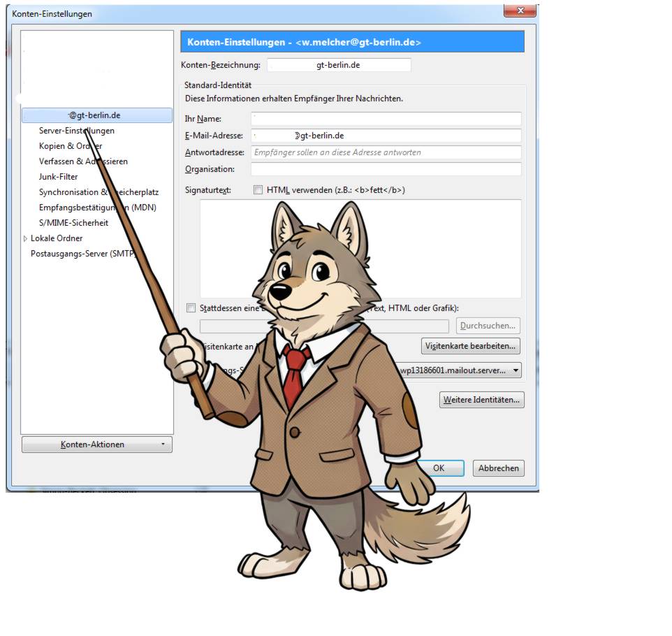Open Junk-Filter settings
The image size is (672, 636).
click(59, 177)
